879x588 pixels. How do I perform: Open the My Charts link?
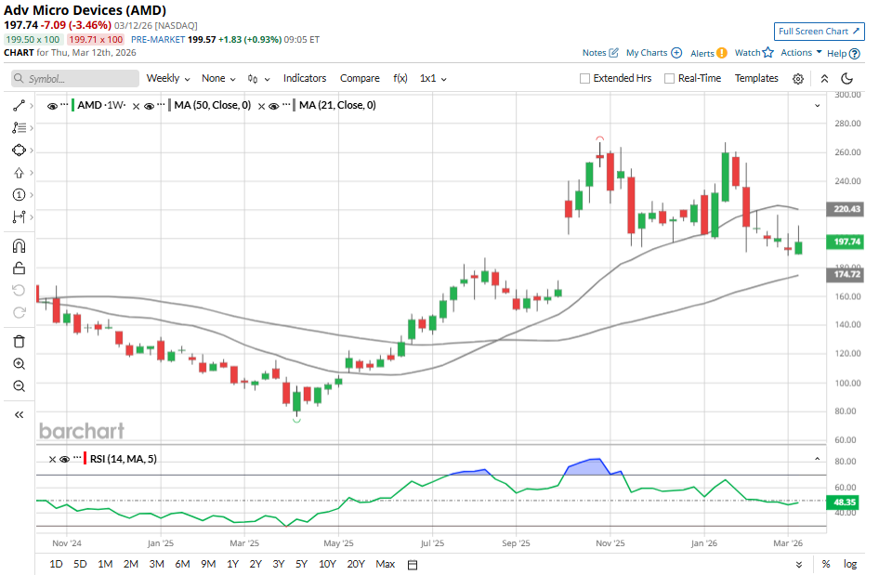point(653,53)
